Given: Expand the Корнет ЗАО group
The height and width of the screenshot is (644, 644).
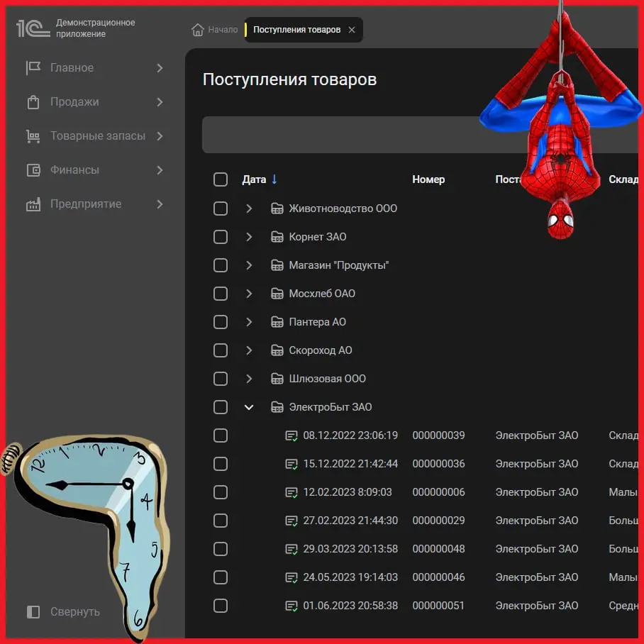Looking at the screenshot, I should [249, 237].
